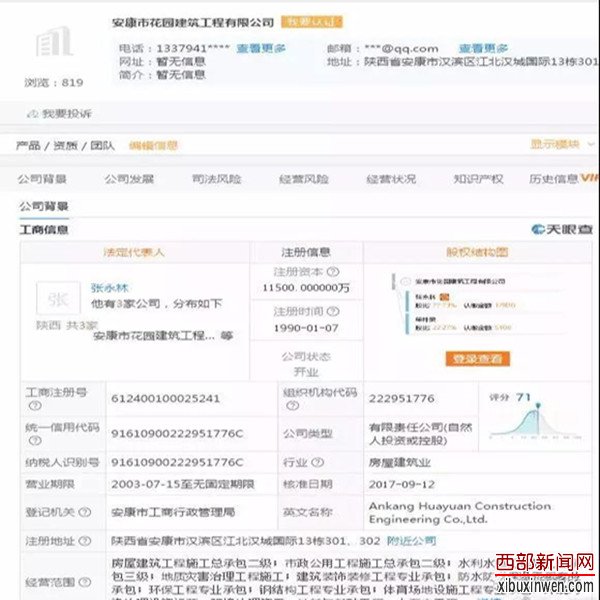Click the help icon next to 注册资本

tap(333, 272)
